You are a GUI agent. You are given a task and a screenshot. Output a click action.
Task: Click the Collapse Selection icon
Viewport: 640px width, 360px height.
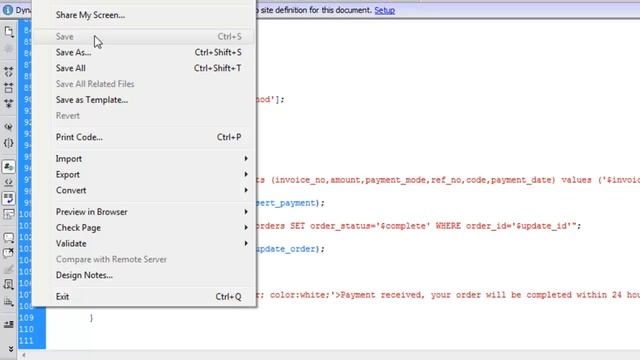[9, 87]
